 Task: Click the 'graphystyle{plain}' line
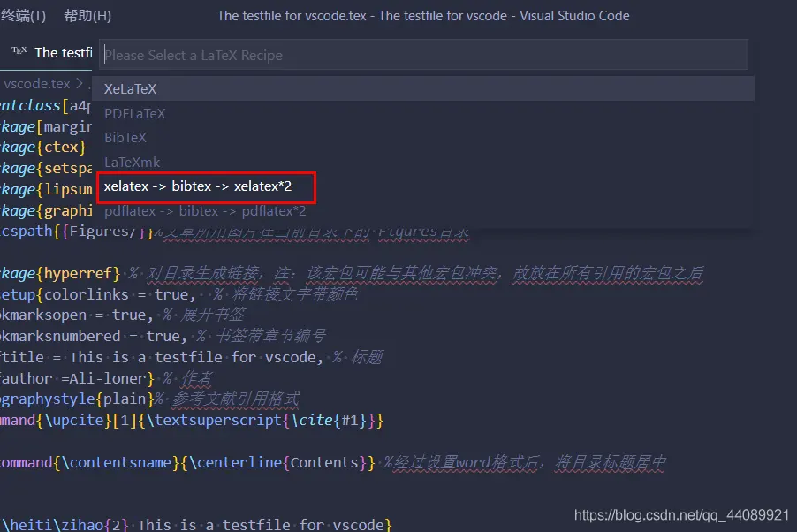tap(77, 399)
